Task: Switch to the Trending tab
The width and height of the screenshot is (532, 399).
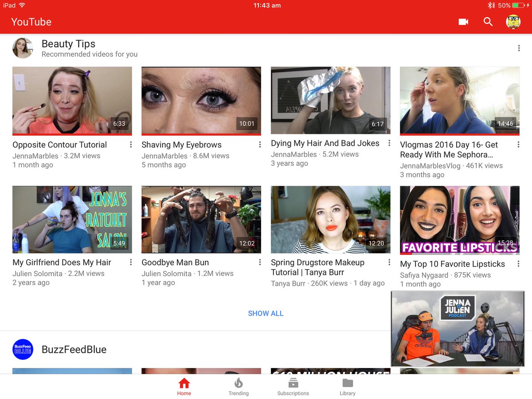Action: click(239, 387)
